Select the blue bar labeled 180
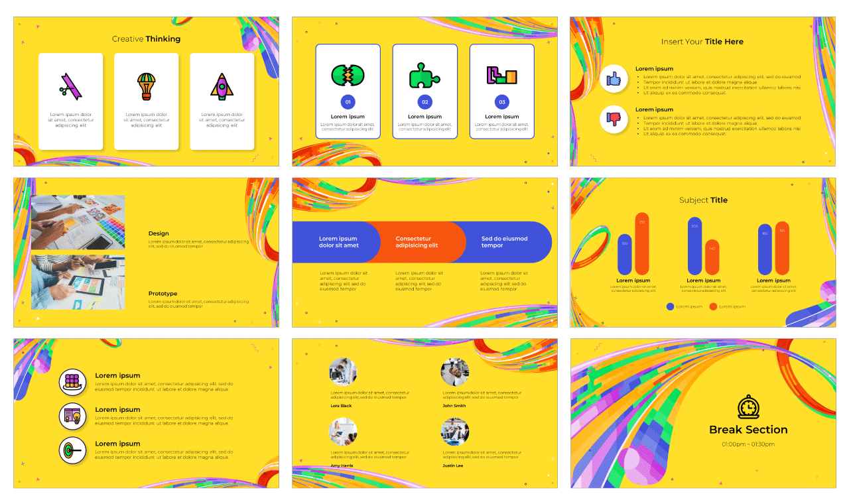Viewport: 849px width, 504px height. (x=765, y=249)
